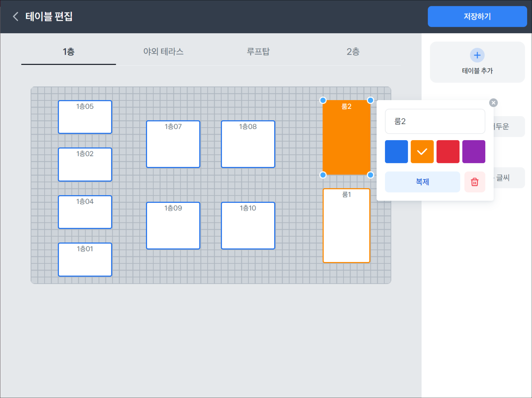This screenshot has height=398, width=532.
Task: Select table 1층07 on the grid
Action: (x=173, y=144)
